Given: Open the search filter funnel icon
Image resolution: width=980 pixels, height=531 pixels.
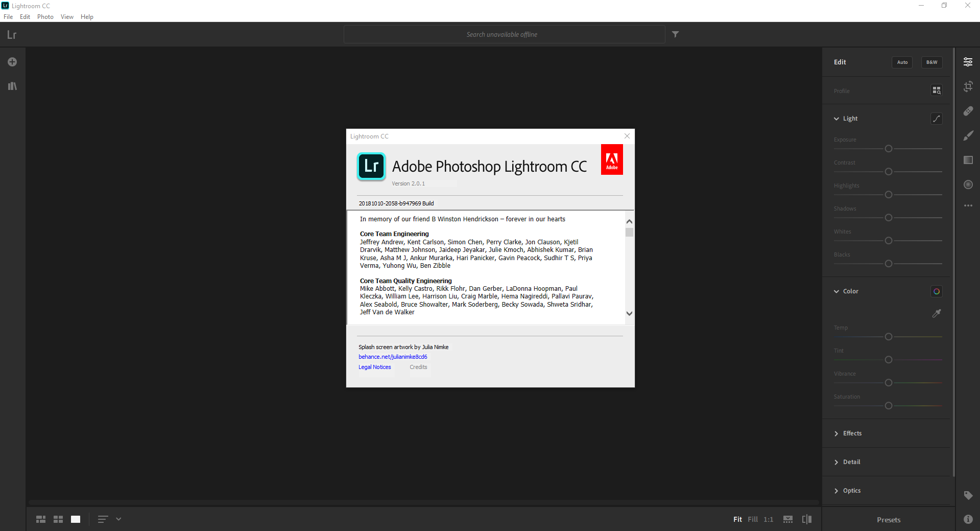Looking at the screenshot, I should (675, 34).
